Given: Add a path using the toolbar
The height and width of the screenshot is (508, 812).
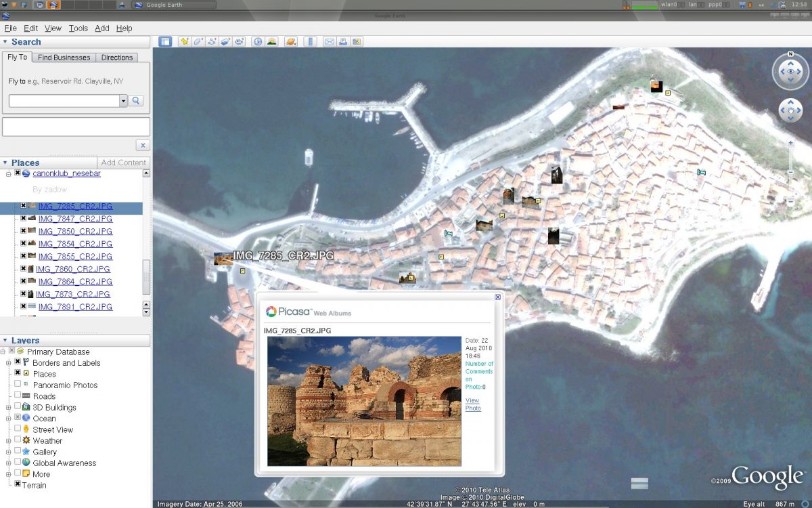Looking at the screenshot, I should (212, 41).
